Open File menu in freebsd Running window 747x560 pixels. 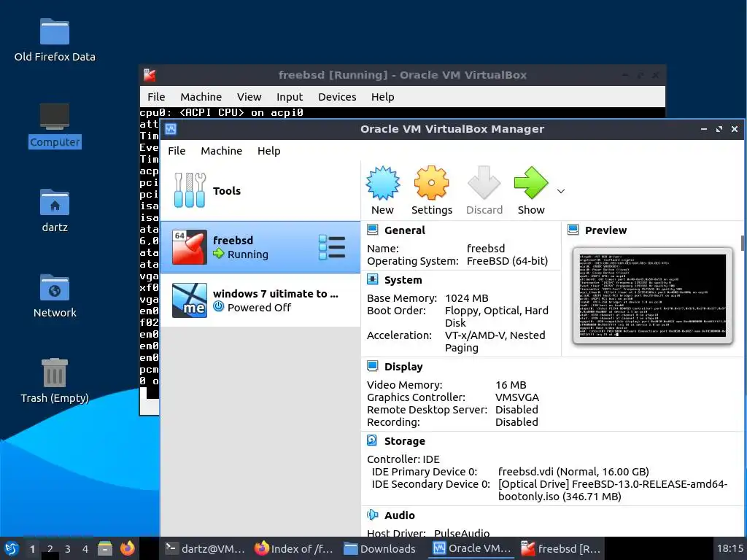pyautogui.click(x=156, y=97)
